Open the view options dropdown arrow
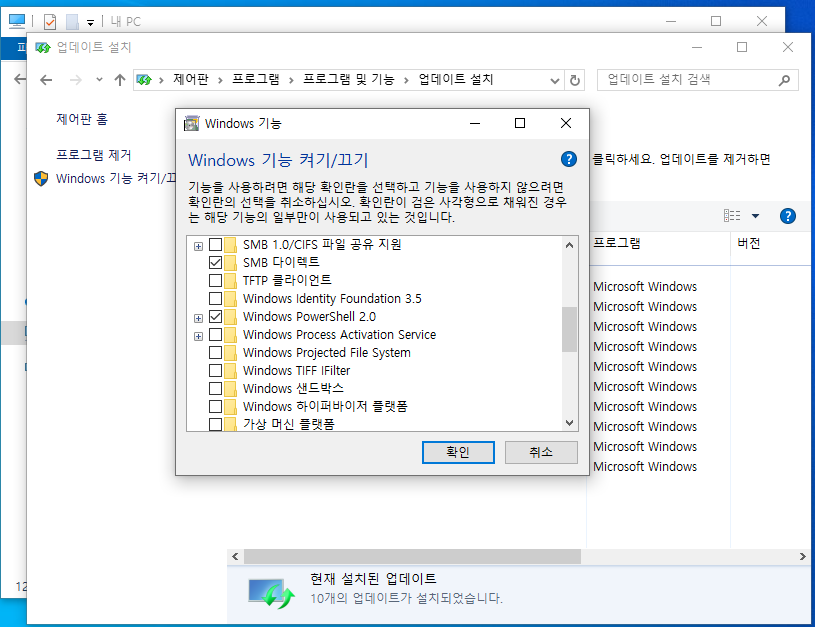 (755, 216)
